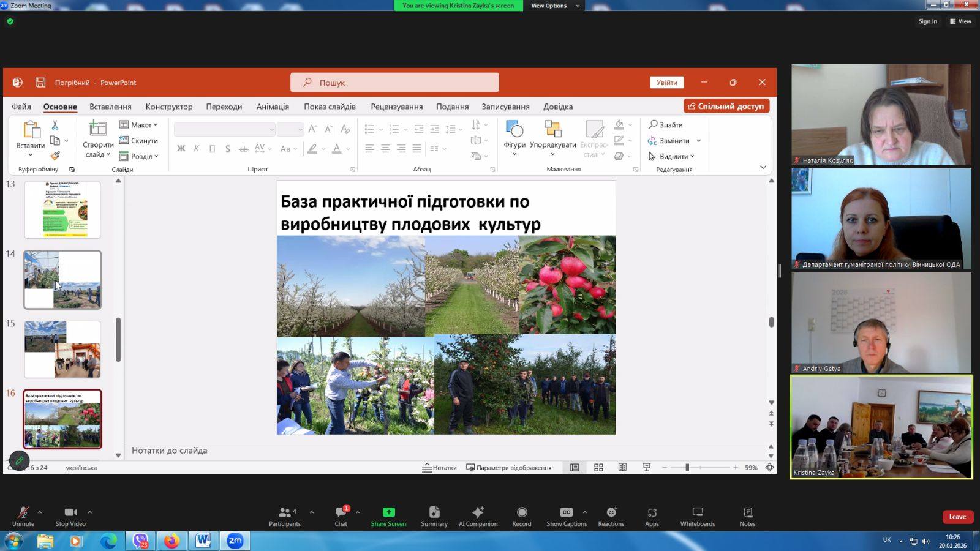Click the Sign in button
The image size is (980, 551).
point(927,21)
